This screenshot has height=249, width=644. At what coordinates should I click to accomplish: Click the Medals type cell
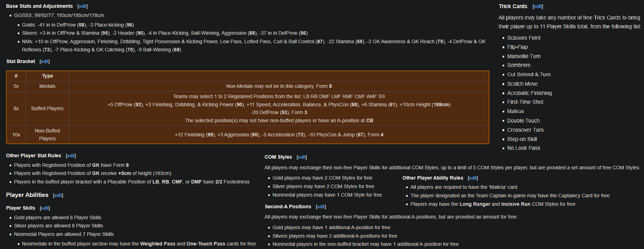point(48,86)
